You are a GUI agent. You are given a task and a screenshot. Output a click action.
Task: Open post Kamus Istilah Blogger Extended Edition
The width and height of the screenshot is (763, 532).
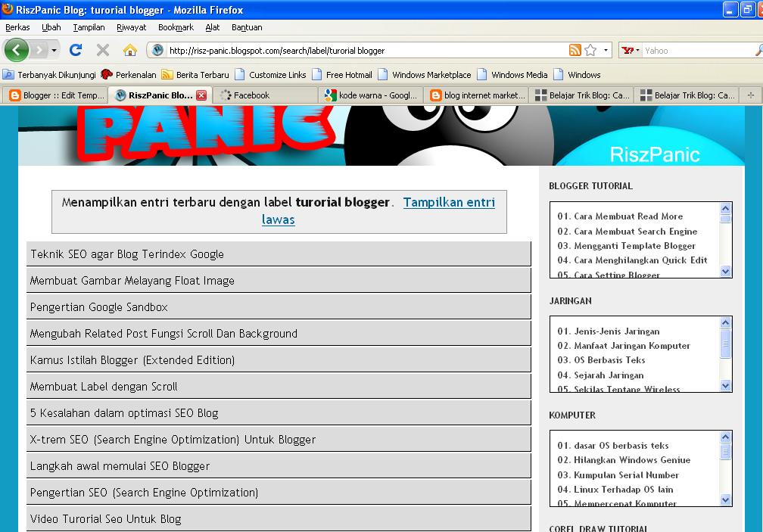(279, 360)
